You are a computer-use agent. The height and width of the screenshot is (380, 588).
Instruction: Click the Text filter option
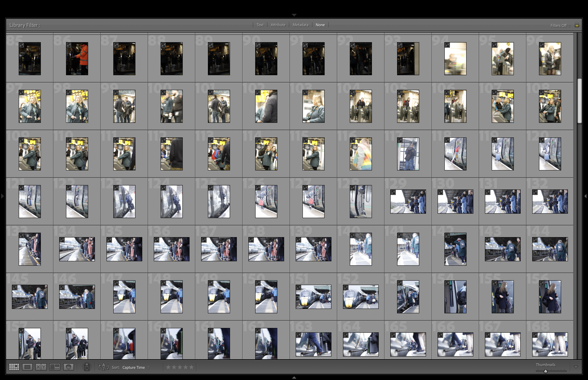tap(260, 25)
